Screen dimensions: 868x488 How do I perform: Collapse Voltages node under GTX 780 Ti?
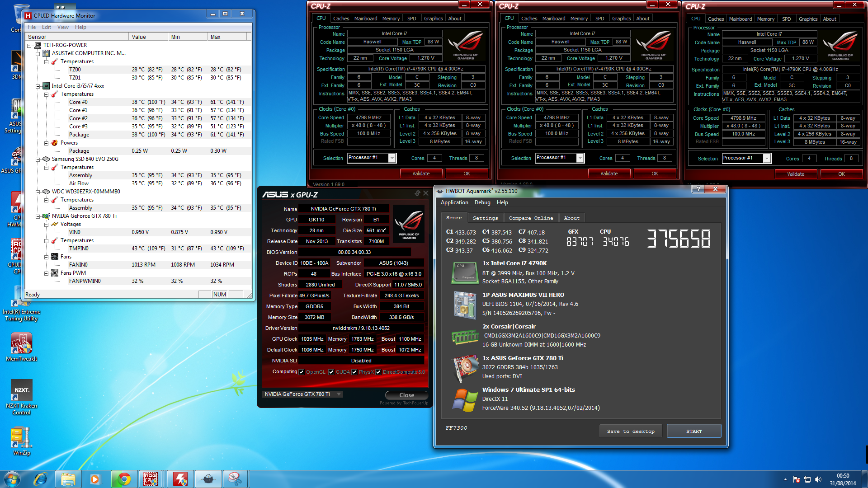(x=47, y=224)
